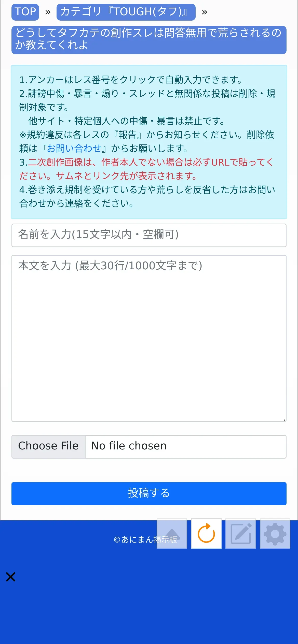Focus the 本文を入力 body text area
This screenshot has width=298, height=644.
click(x=149, y=338)
